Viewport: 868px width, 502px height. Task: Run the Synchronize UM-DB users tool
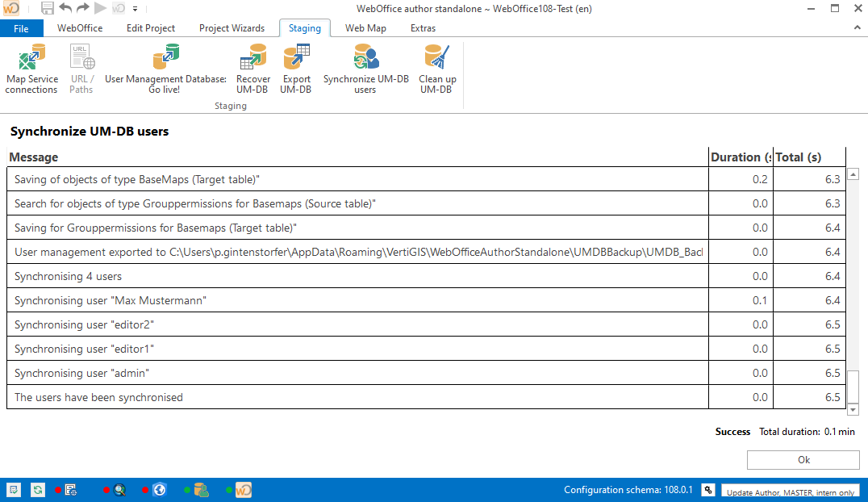click(x=365, y=69)
